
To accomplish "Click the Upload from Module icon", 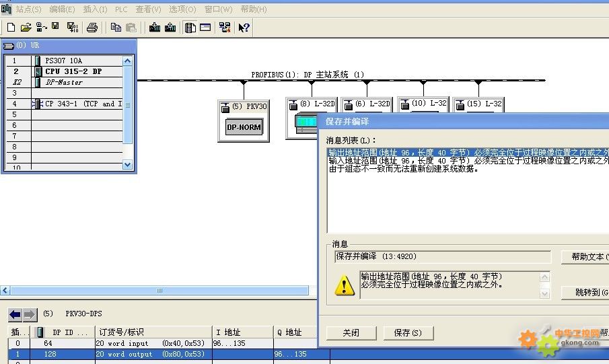I will click(170, 28).
